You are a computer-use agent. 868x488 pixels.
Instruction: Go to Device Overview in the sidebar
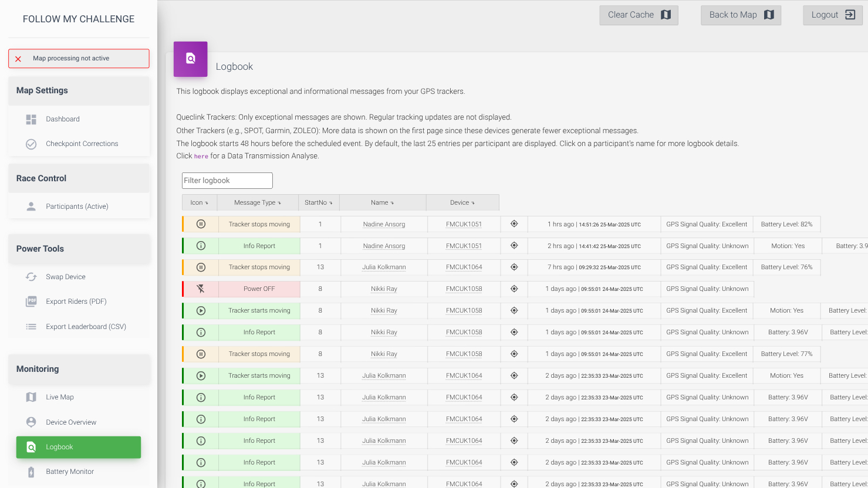71,422
